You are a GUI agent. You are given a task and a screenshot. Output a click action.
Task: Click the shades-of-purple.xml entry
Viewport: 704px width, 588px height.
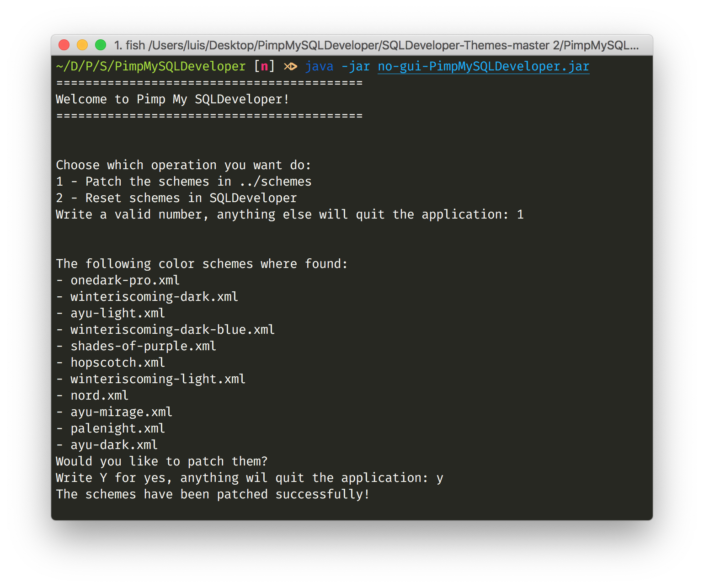pyautogui.click(x=136, y=346)
